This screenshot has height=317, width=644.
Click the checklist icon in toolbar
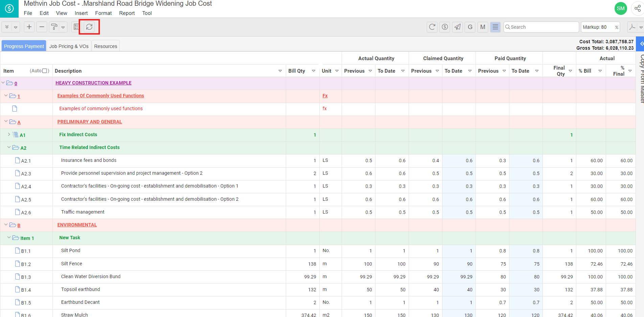pyautogui.click(x=76, y=27)
